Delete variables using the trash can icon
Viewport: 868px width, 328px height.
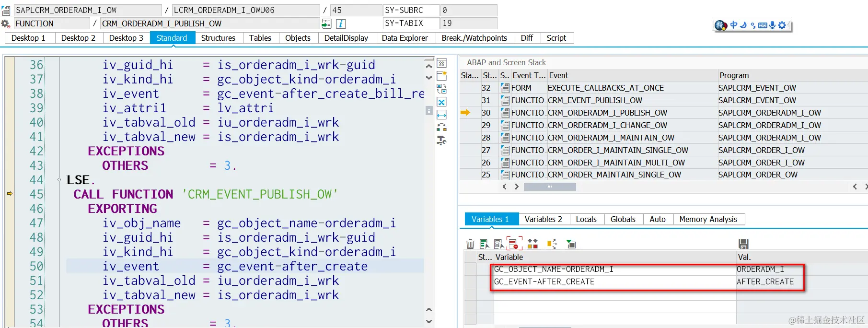470,244
